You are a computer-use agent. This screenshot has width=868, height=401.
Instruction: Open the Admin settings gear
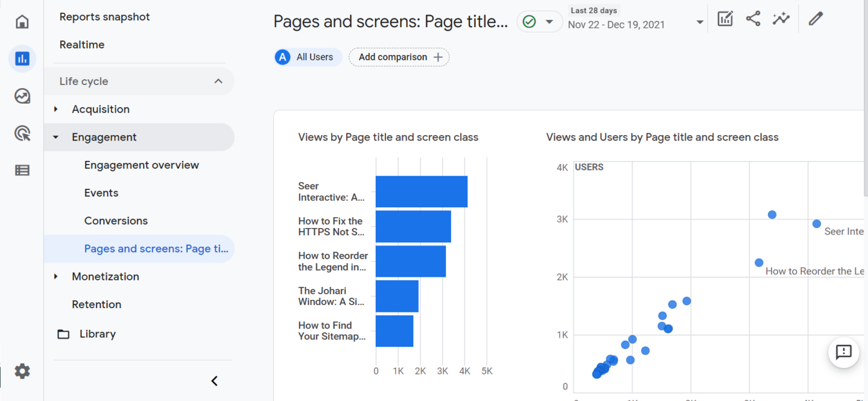(22, 371)
